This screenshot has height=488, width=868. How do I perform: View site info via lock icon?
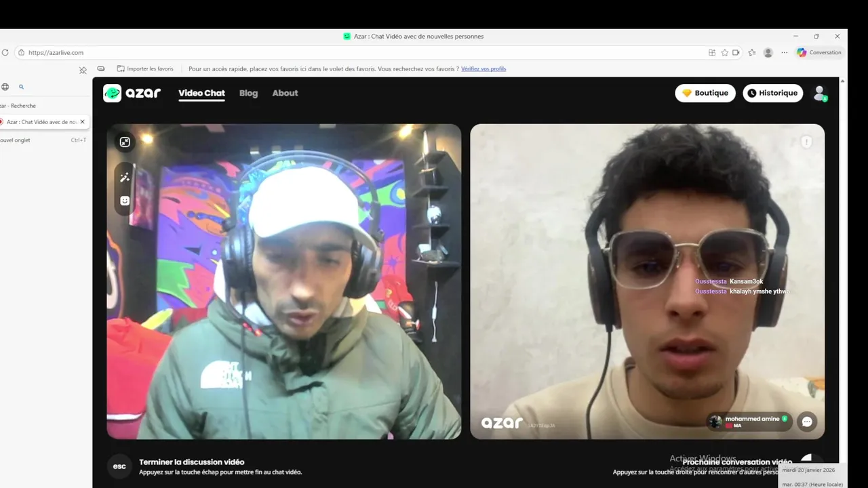pyautogui.click(x=22, y=52)
